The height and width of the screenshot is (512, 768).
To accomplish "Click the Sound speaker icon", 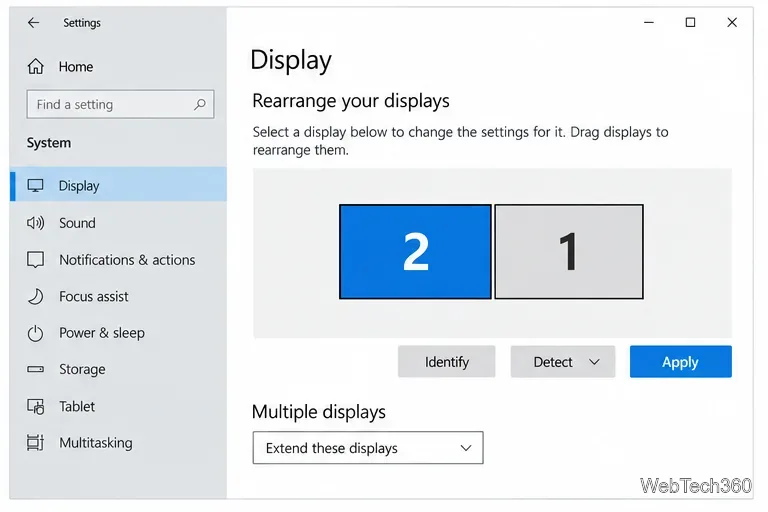I will (x=35, y=223).
